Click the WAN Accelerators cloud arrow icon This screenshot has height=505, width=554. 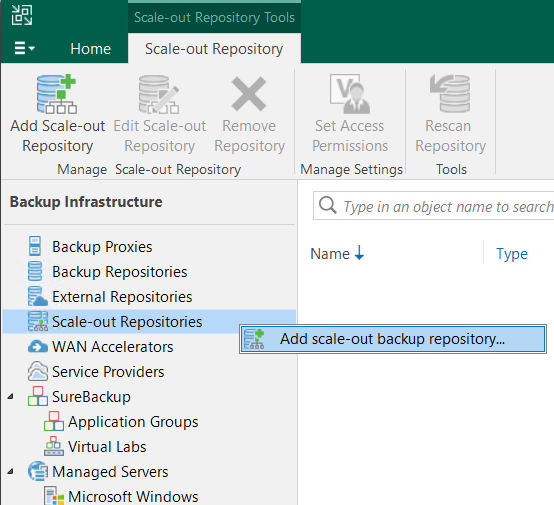tap(37, 346)
